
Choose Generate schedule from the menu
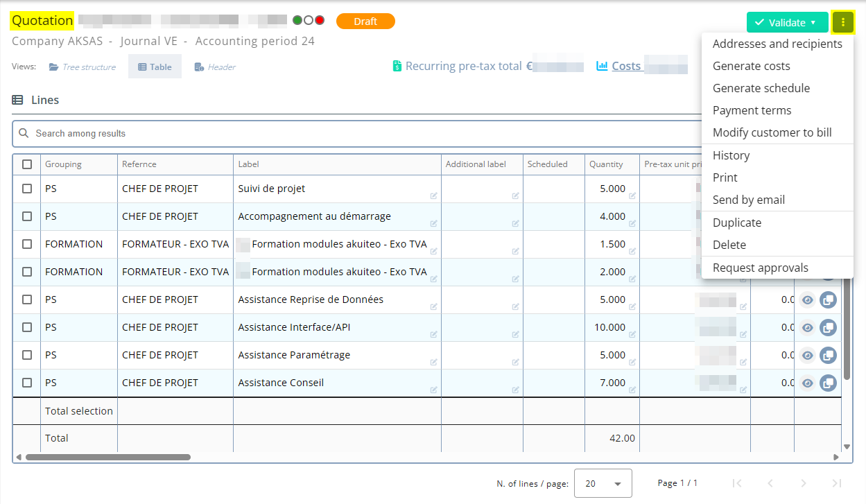tap(761, 88)
